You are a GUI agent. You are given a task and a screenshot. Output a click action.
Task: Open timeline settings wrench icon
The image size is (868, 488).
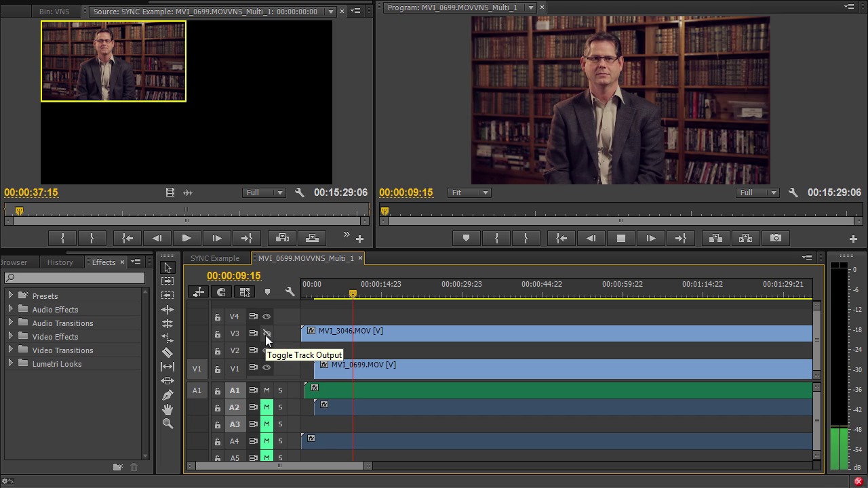[290, 292]
